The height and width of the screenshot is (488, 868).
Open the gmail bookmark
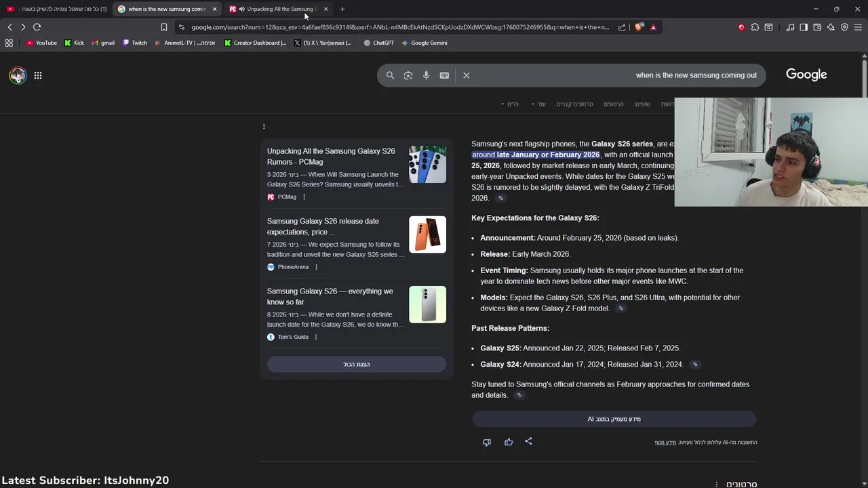pos(103,43)
